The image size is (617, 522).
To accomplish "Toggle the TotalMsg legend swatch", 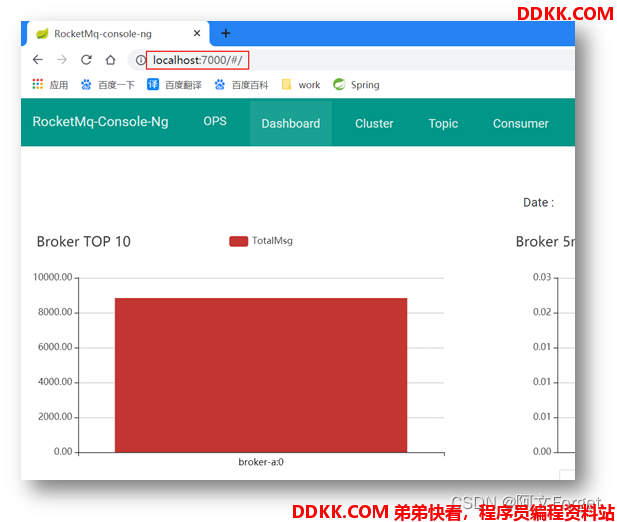I will point(238,241).
